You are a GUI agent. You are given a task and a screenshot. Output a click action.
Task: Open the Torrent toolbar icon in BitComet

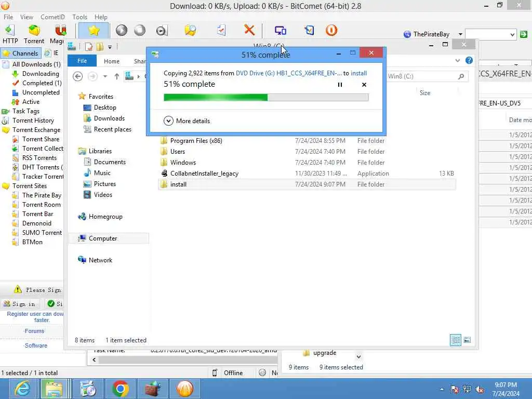point(34,31)
